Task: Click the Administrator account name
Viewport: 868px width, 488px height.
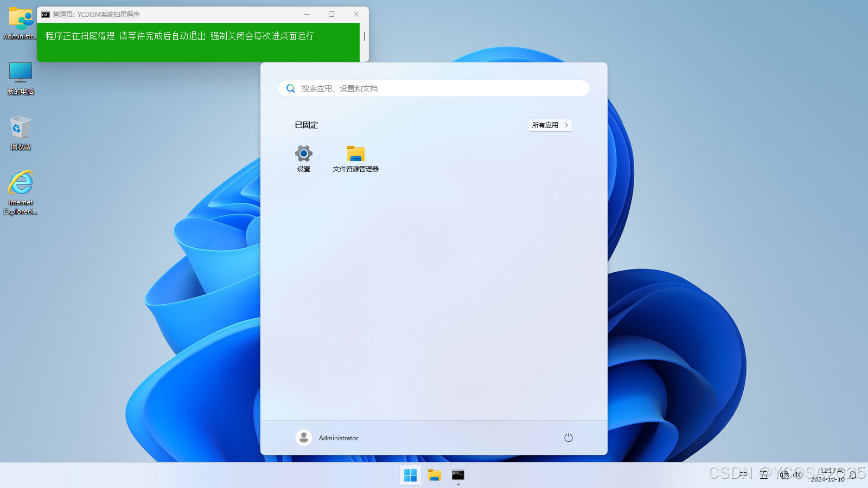Action: pos(339,438)
